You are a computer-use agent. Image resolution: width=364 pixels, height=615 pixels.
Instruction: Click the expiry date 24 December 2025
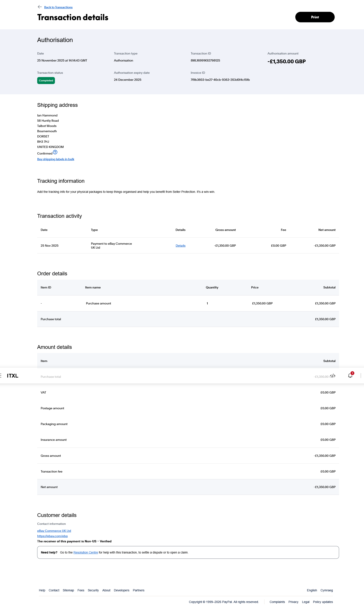[x=128, y=80]
